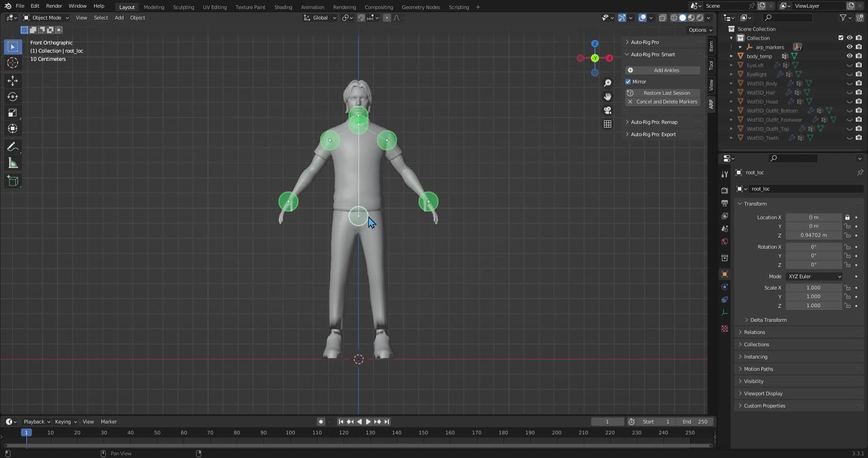Screen dimensions: 868x458
Task: Open the Object Mode dropdown
Action: coord(46,18)
